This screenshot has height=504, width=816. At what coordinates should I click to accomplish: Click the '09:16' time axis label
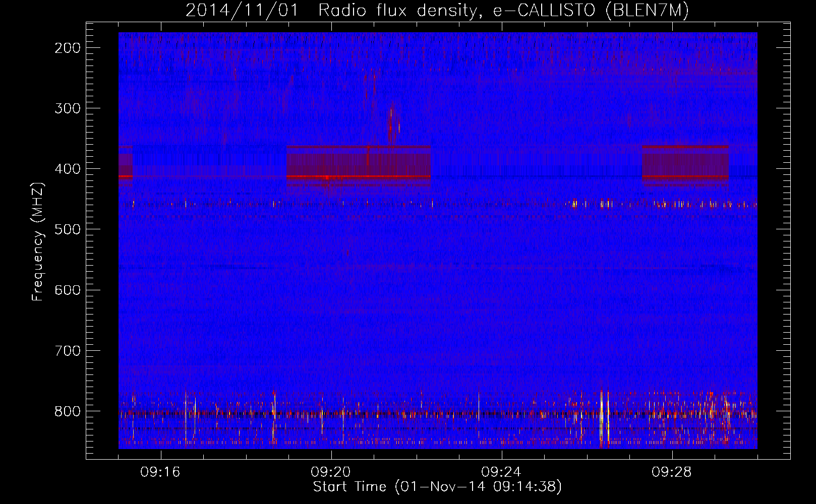click(160, 472)
